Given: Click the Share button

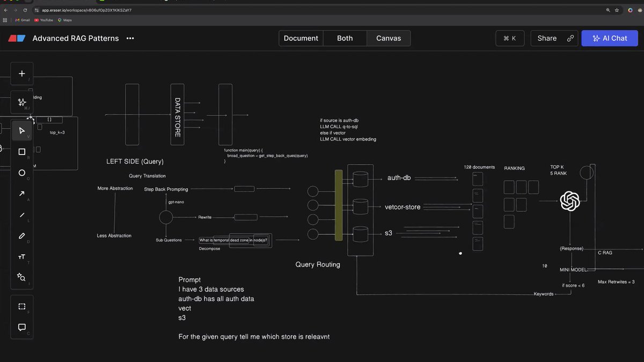Looking at the screenshot, I should [x=547, y=38].
